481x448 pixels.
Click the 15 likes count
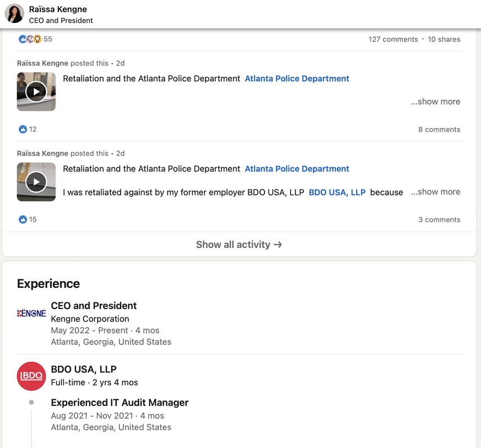click(x=33, y=220)
